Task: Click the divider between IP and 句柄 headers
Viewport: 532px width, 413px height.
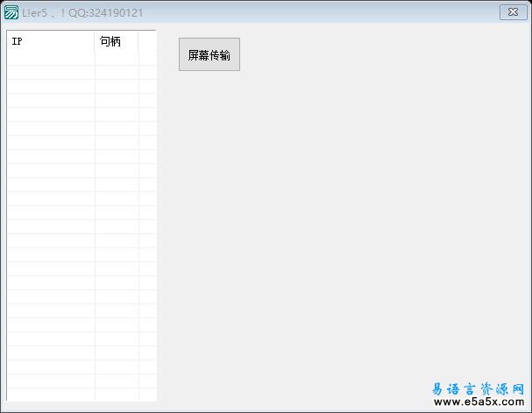Action: coord(95,42)
